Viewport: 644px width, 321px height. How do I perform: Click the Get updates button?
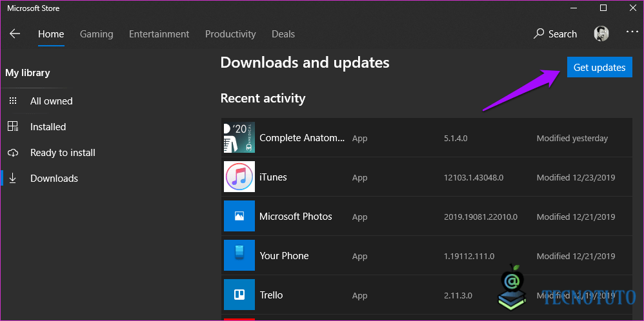599,67
